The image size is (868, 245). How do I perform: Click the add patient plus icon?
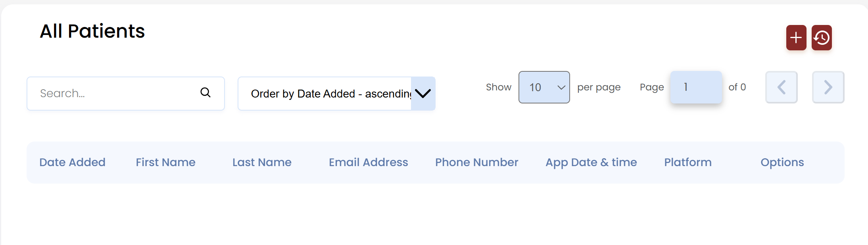pos(796,38)
